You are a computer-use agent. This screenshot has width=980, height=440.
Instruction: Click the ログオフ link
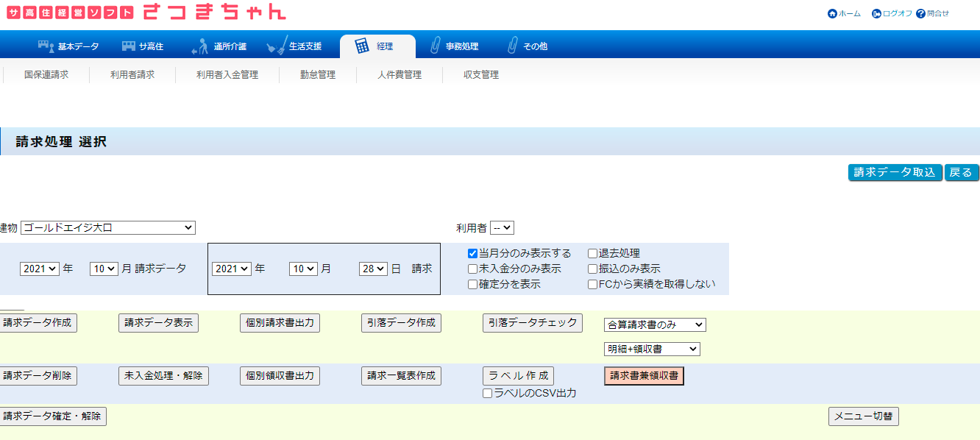892,13
